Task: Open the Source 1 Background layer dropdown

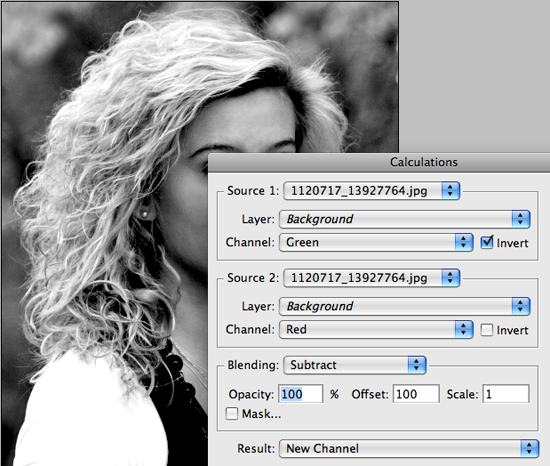Action: tap(404, 219)
